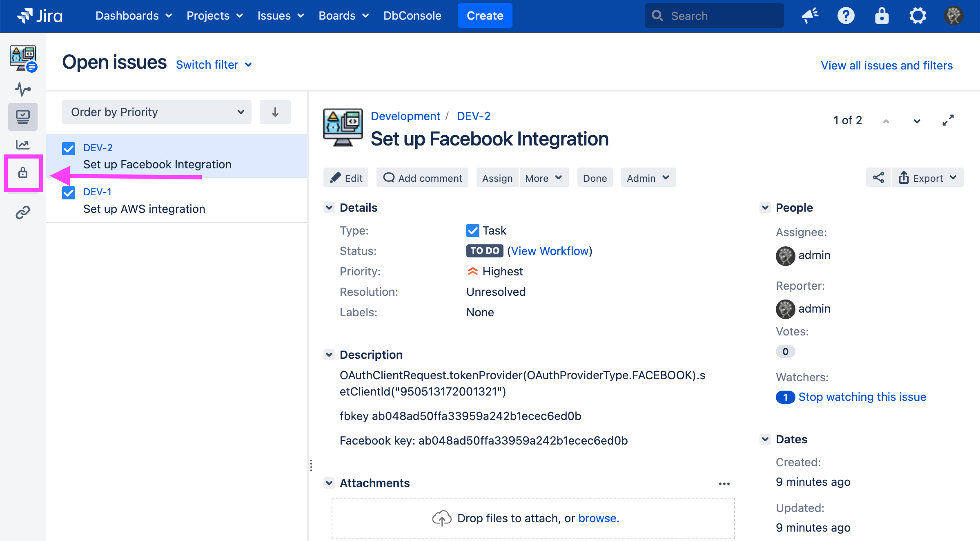Open the feedback megaphone icon
The height and width of the screenshot is (541, 980).
[x=810, y=16]
